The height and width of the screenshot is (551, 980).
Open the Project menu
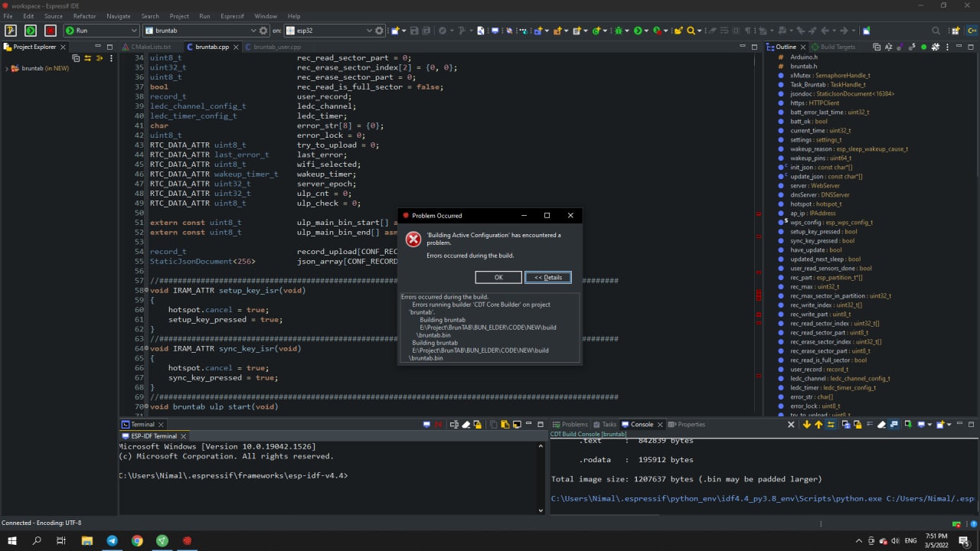(x=179, y=16)
